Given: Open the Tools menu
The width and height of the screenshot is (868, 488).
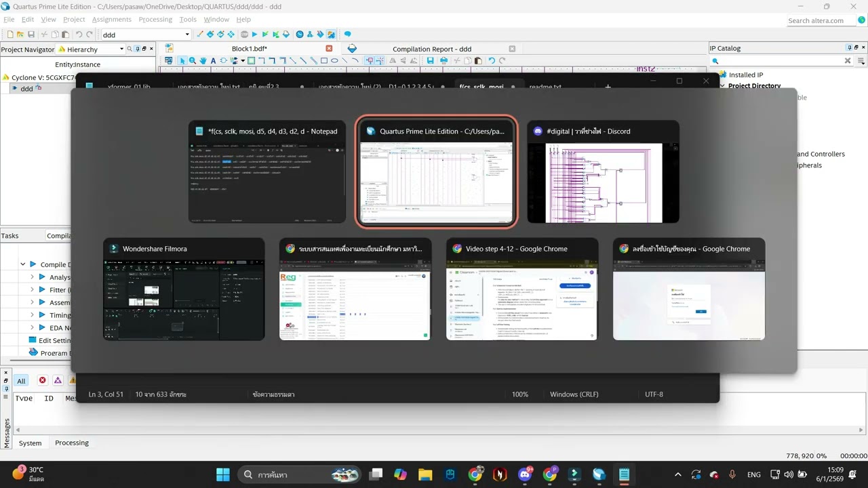Looking at the screenshot, I should 188,19.
